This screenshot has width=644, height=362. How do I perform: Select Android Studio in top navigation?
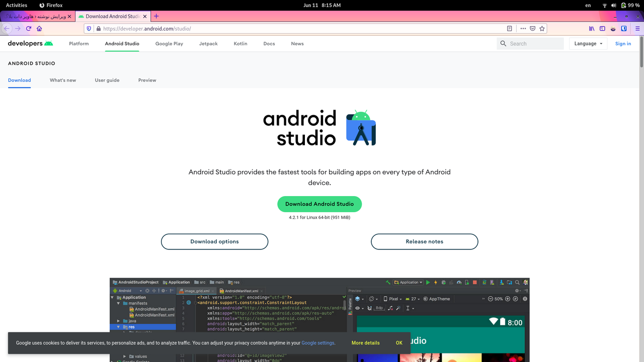click(x=122, y=44)
